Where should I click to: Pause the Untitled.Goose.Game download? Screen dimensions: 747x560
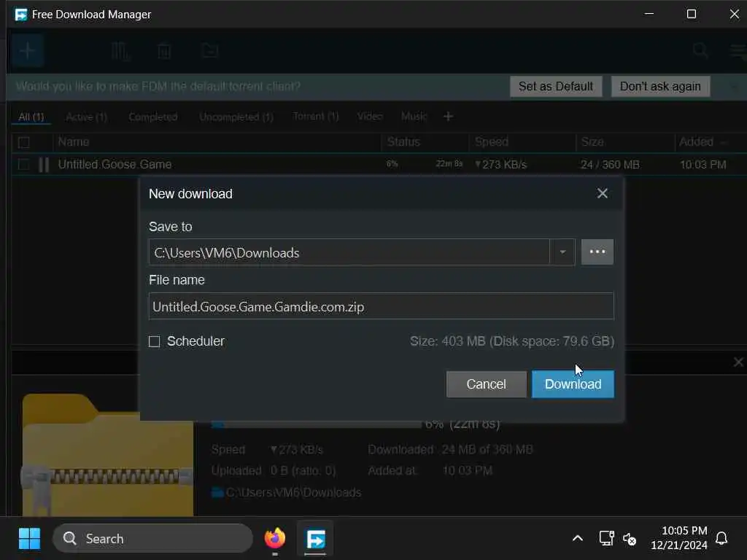(x=44, y=165)
